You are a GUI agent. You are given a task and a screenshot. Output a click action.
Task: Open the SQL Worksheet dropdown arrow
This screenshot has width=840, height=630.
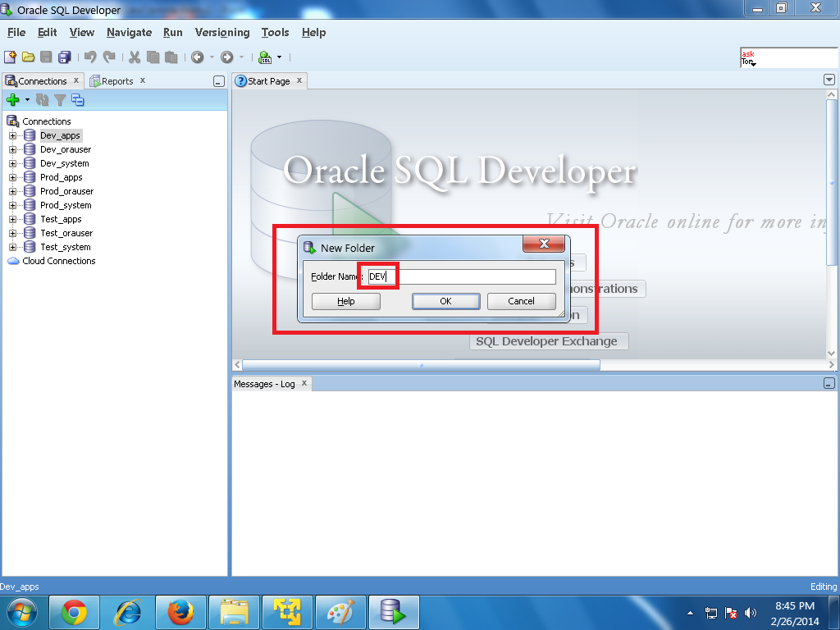(279, 57)
